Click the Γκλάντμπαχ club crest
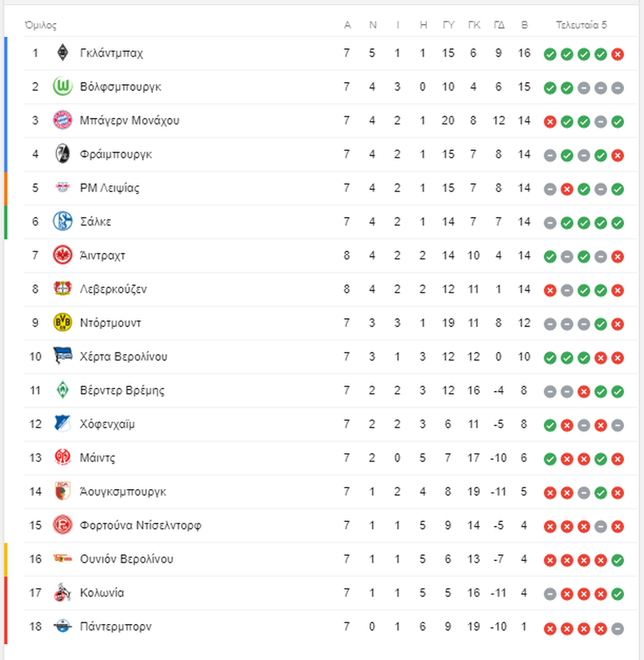The image size is (644, 660). coord(63,53)
